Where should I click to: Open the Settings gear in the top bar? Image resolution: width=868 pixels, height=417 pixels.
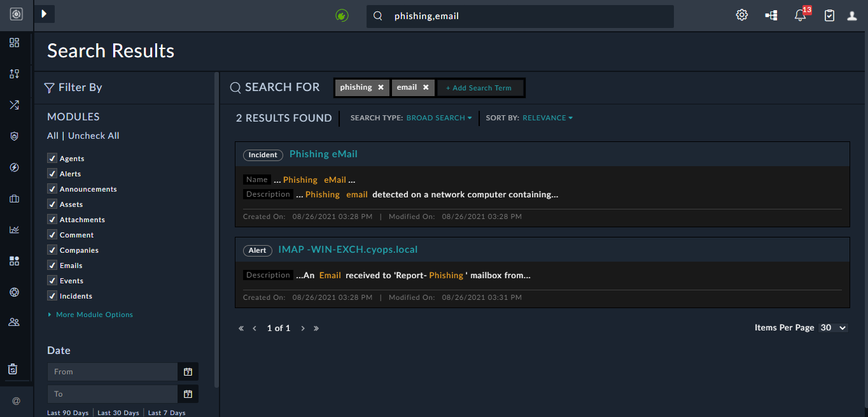[x=741, y=15]
